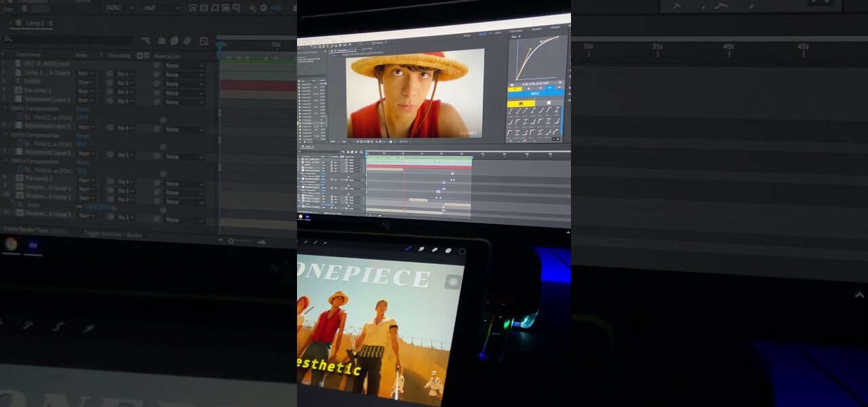Open blend mode dropdown for SUNNY text layer
Screen dimensions: 868x407
(86, 82)
